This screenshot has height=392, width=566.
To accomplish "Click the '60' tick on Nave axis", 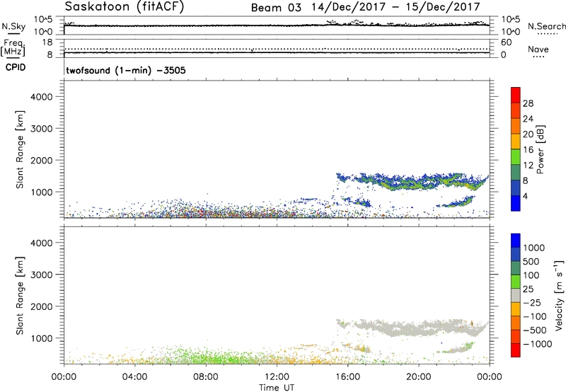I will (x=506, y=42).
